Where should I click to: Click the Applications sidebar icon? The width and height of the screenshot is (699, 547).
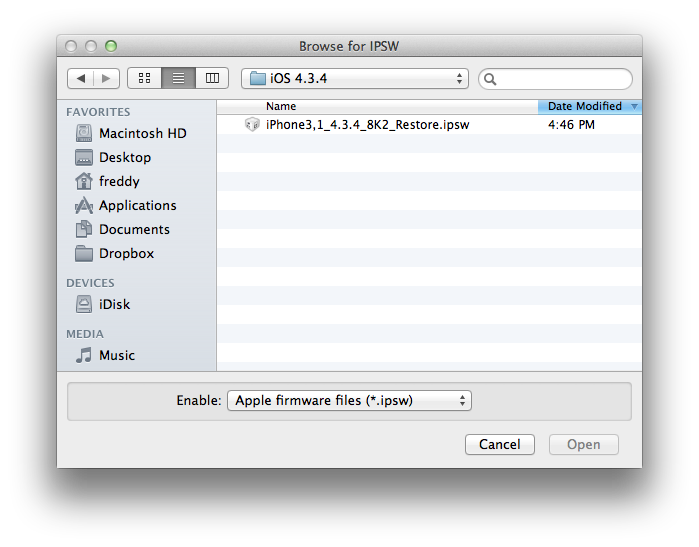point(84,206)
